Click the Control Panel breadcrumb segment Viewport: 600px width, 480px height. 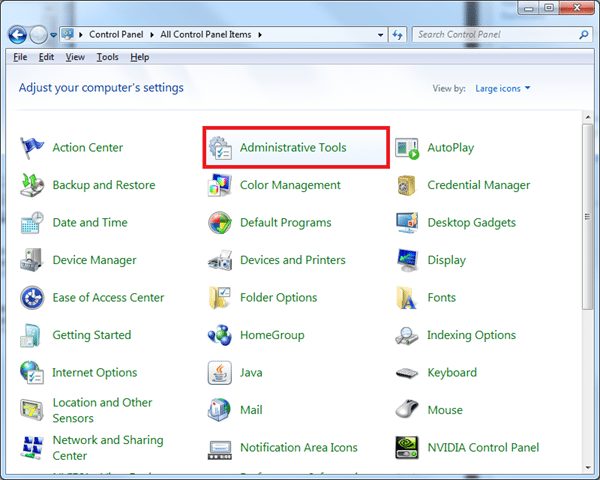pos(116,35)
